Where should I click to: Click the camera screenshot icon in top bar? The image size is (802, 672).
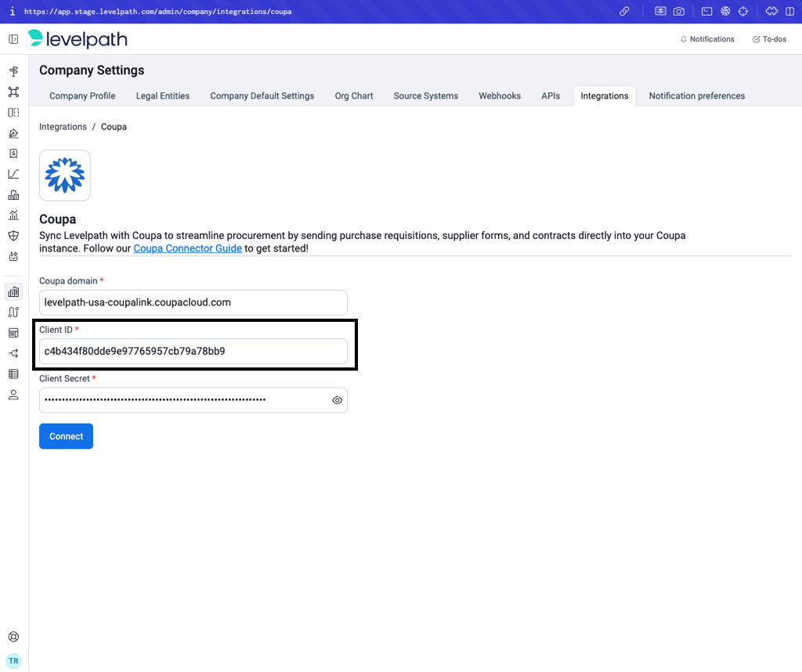(679, 12)
